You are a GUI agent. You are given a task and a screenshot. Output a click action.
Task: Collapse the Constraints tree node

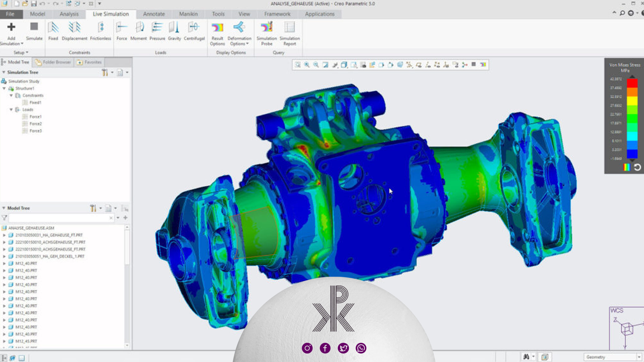tap(11, 96)
